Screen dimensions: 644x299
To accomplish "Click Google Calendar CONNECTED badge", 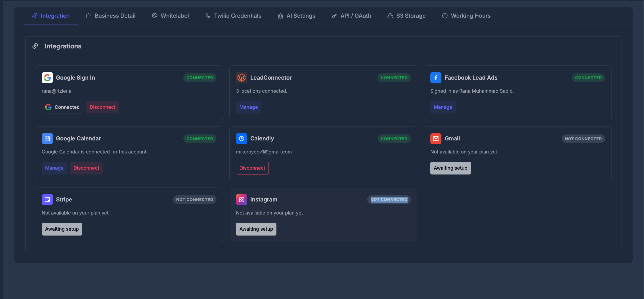I will [x=200, y=139].
